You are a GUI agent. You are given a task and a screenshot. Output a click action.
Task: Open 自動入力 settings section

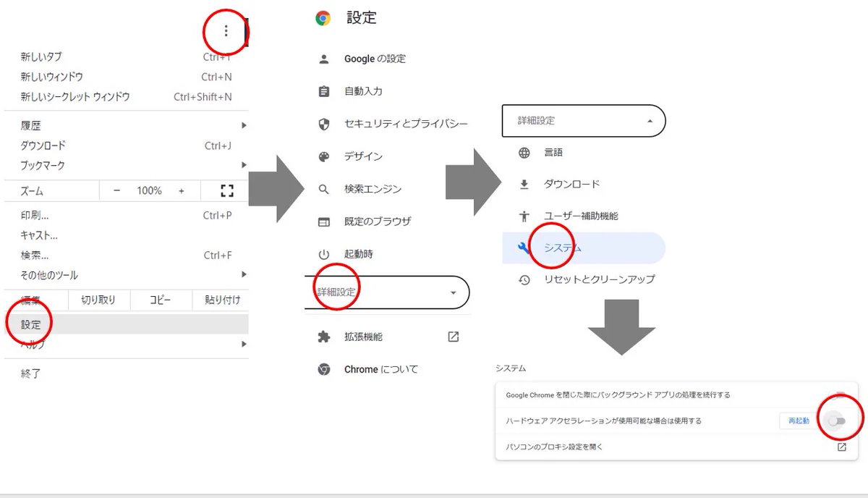point(363,91)
